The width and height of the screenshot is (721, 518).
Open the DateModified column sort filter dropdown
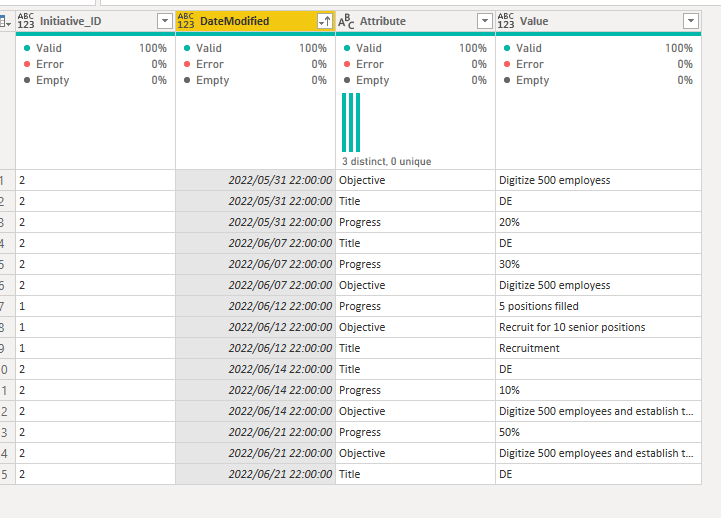point(325,21)
